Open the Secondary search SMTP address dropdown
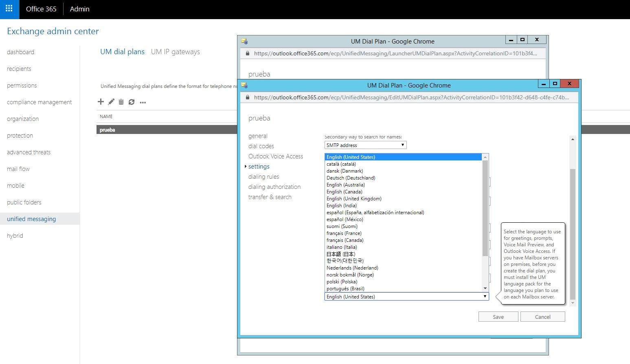630x364 pixels. 365,145
